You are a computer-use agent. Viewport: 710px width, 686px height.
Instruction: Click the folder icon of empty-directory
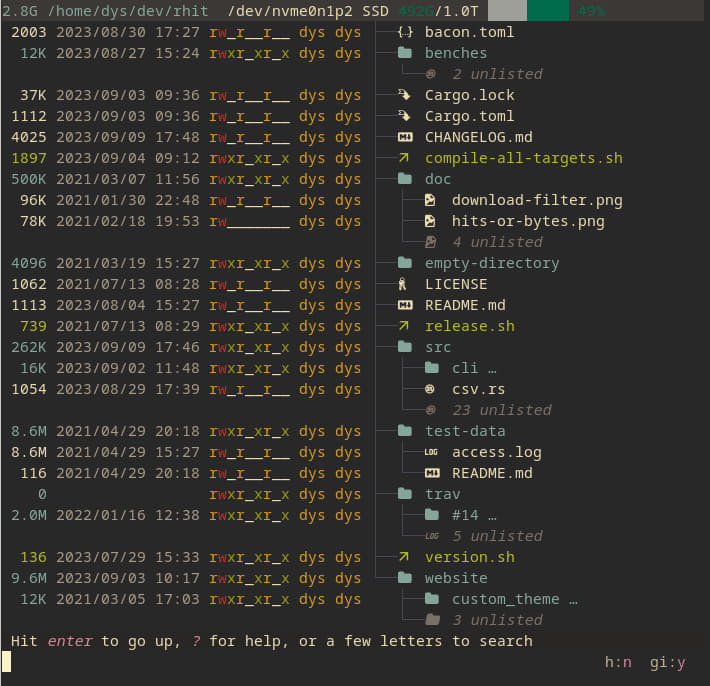click(x=405, y=263)
